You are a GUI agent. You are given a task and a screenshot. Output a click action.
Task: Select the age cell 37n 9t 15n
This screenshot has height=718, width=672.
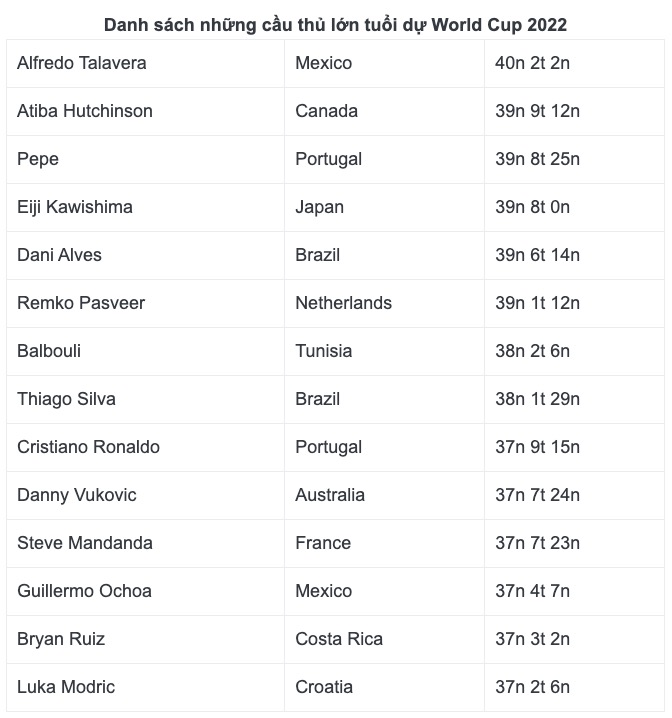(537, 447)
